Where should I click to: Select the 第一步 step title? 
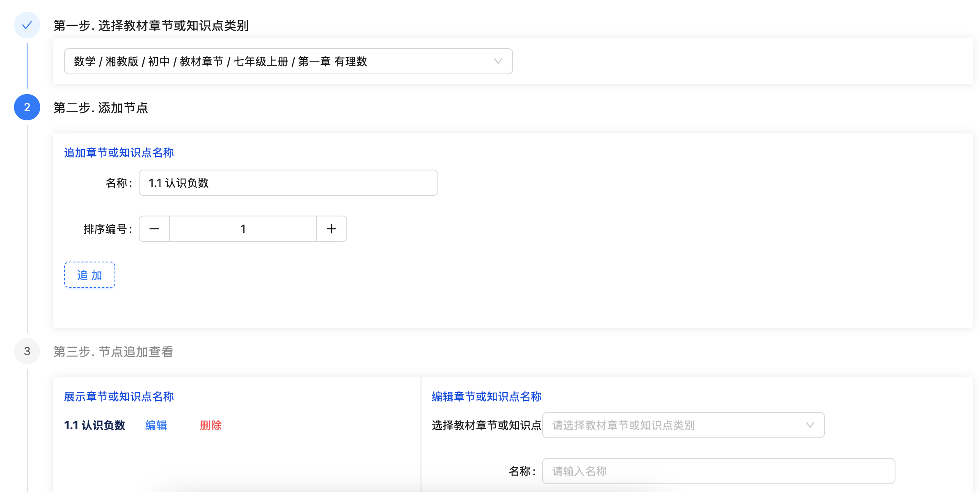click(151, 25)
